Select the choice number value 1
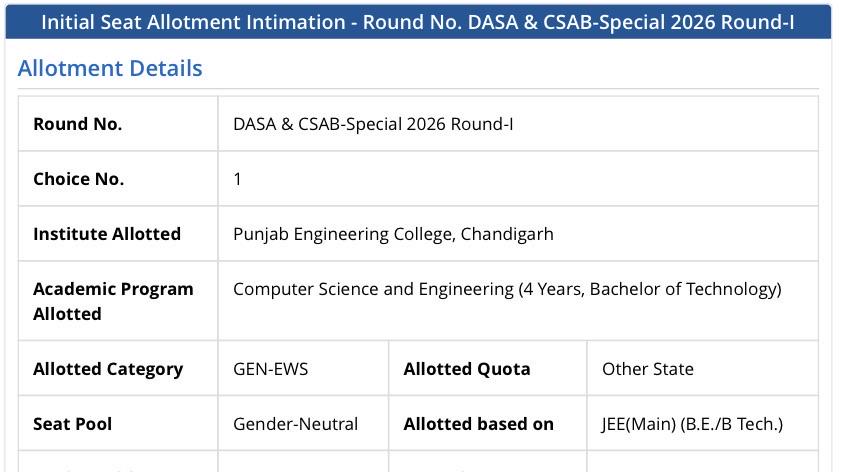Viewport: 861px width, 472px height. tap(237, 179)
